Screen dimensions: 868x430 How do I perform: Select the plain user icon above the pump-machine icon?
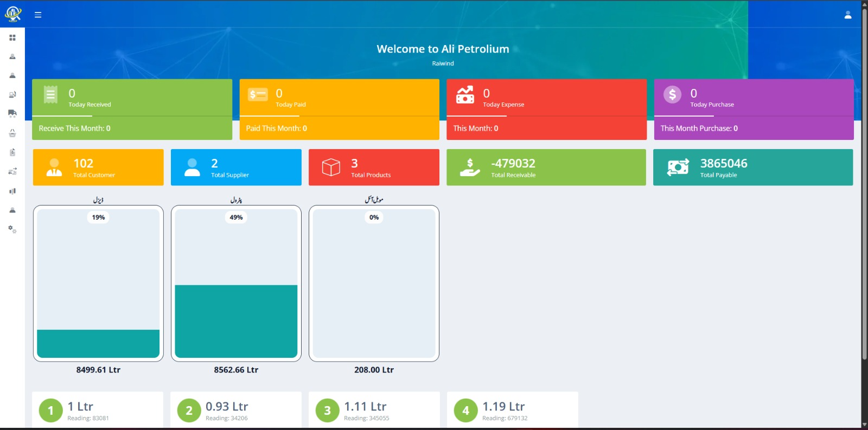pos(12,75)
